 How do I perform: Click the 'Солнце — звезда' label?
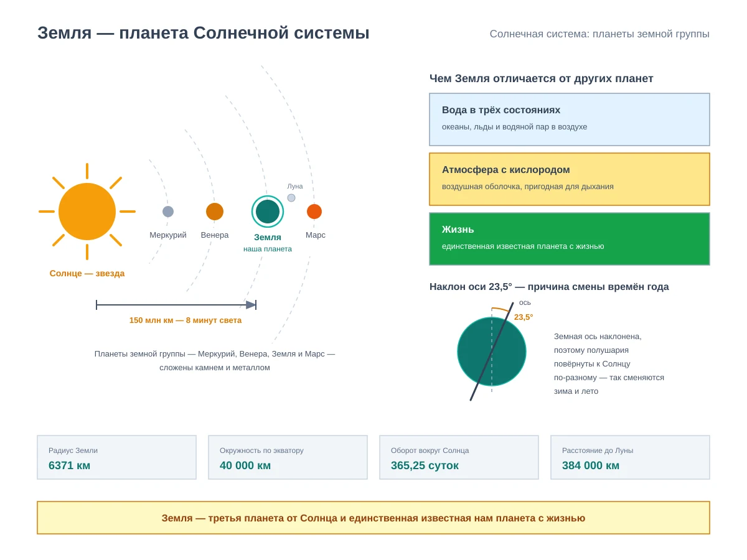point(87,273)
